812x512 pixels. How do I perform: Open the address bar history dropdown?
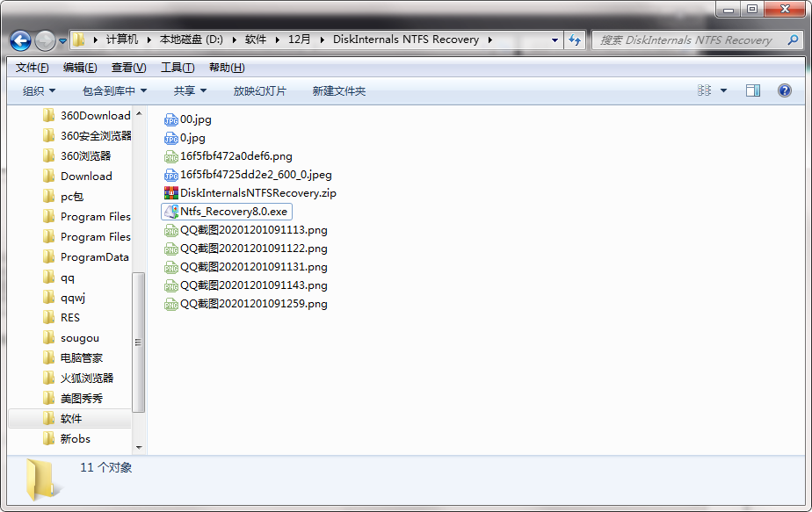555,40
